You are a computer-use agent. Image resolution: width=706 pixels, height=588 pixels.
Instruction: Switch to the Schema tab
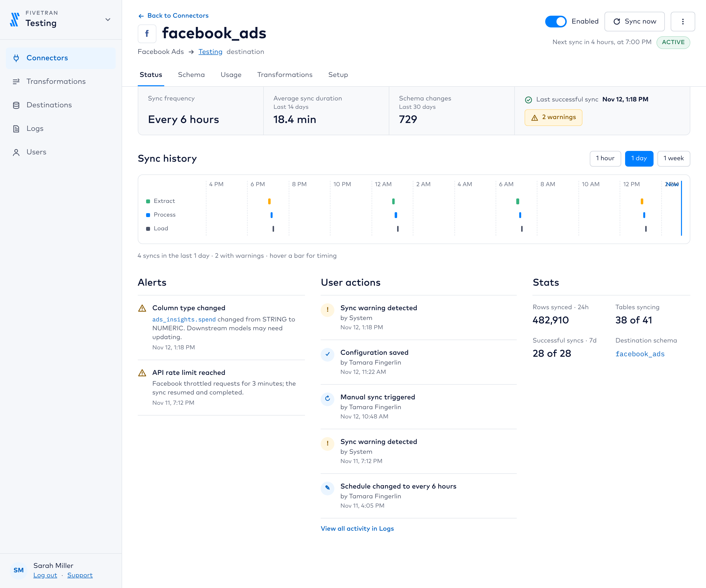[191, 75]
